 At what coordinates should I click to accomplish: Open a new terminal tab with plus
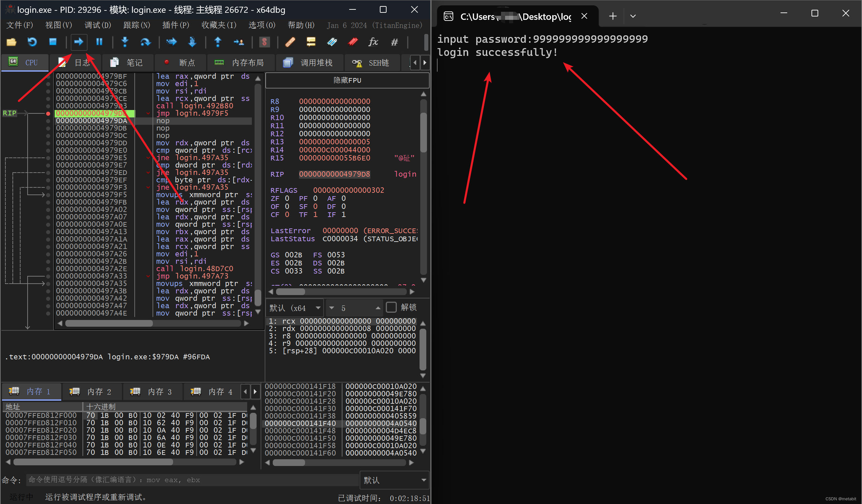[x=613, y=16]
